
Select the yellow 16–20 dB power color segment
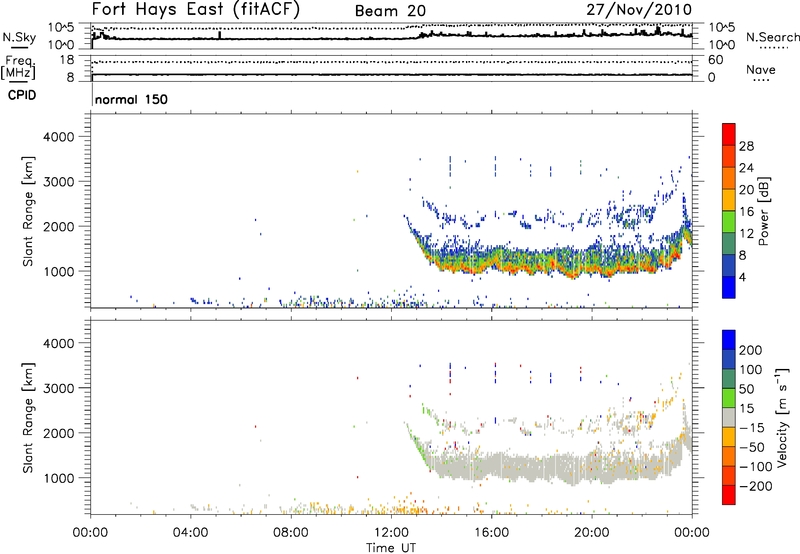pyautogui.click(x=729, y=200)
